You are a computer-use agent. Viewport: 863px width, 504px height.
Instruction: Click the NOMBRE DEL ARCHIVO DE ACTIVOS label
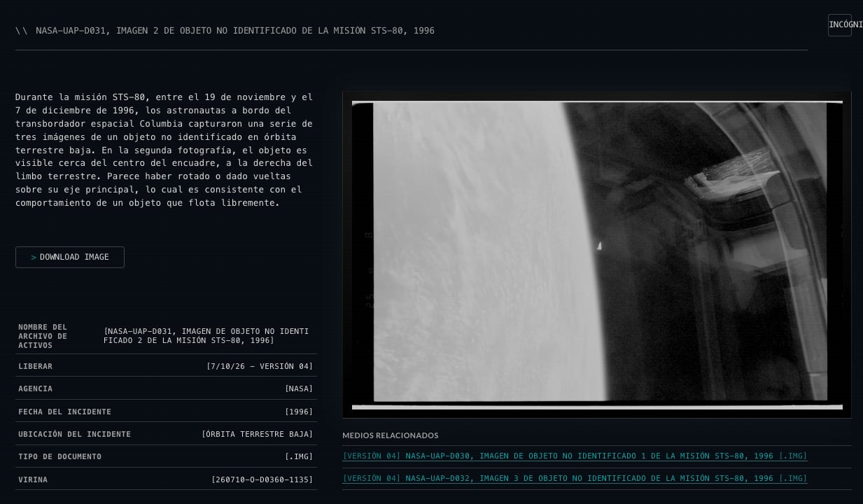point(43,336)
